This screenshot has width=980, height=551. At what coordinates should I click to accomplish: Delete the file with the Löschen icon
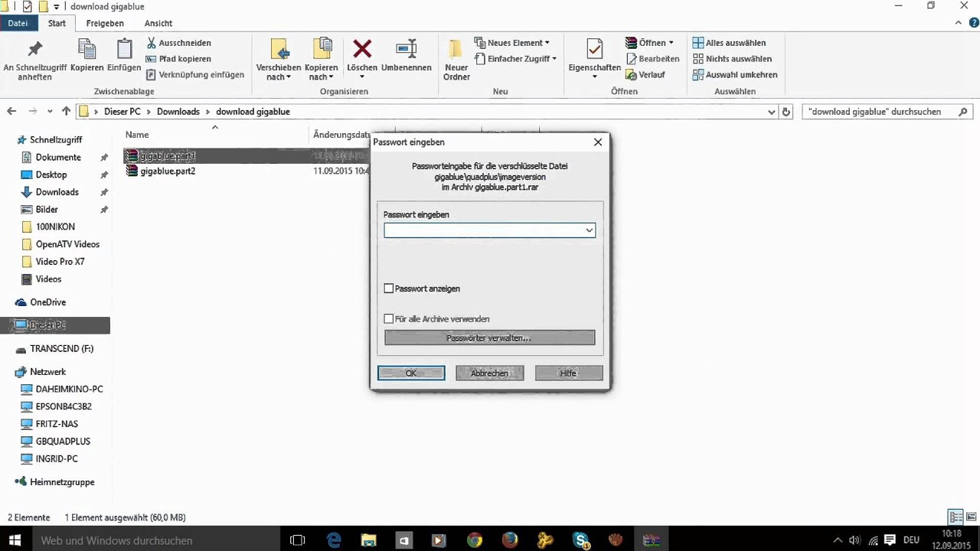[362, 50]
